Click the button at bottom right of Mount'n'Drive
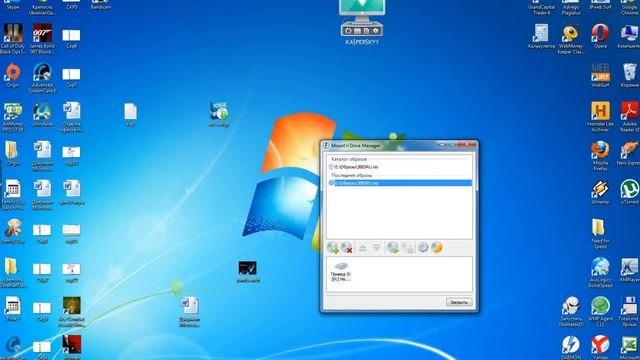 click(x=459, y=302)
